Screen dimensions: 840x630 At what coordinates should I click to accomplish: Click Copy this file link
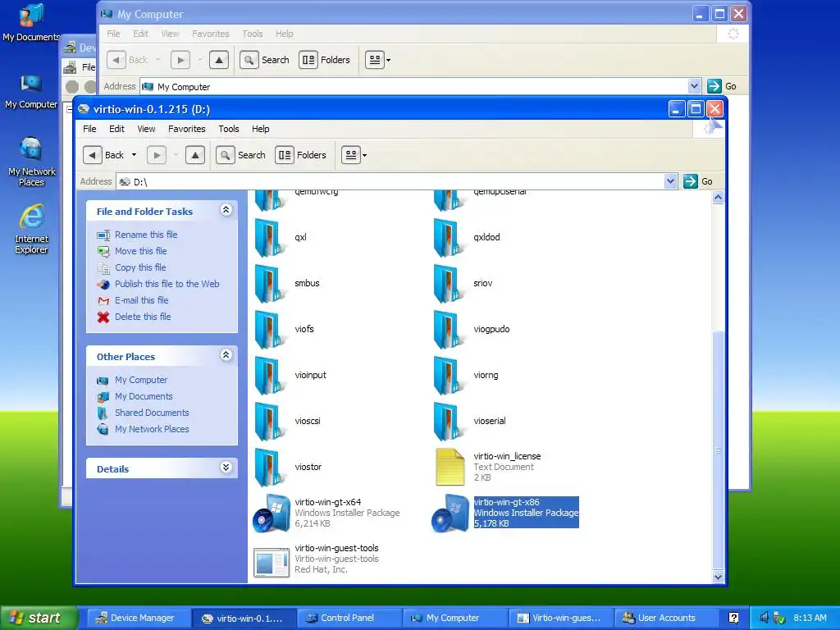point(140,267)
